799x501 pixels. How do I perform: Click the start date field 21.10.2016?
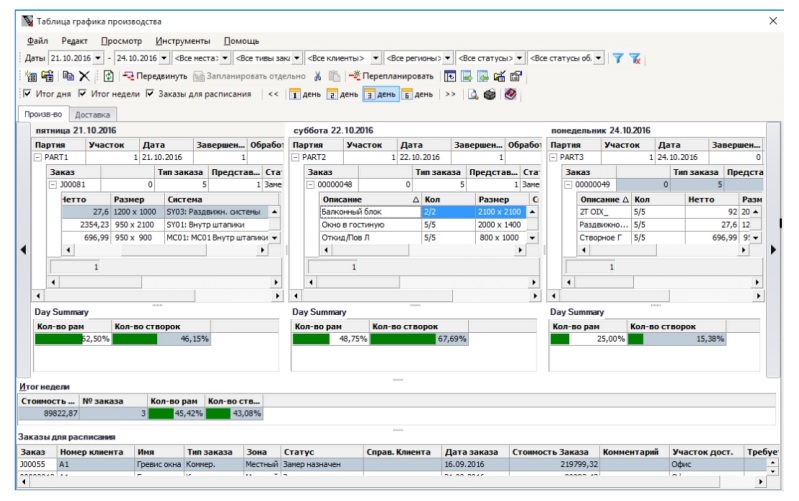[x=70, y=58]
